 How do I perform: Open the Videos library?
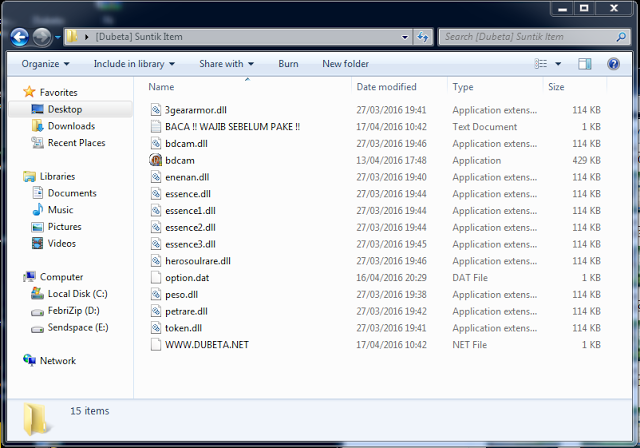point(62,244)
